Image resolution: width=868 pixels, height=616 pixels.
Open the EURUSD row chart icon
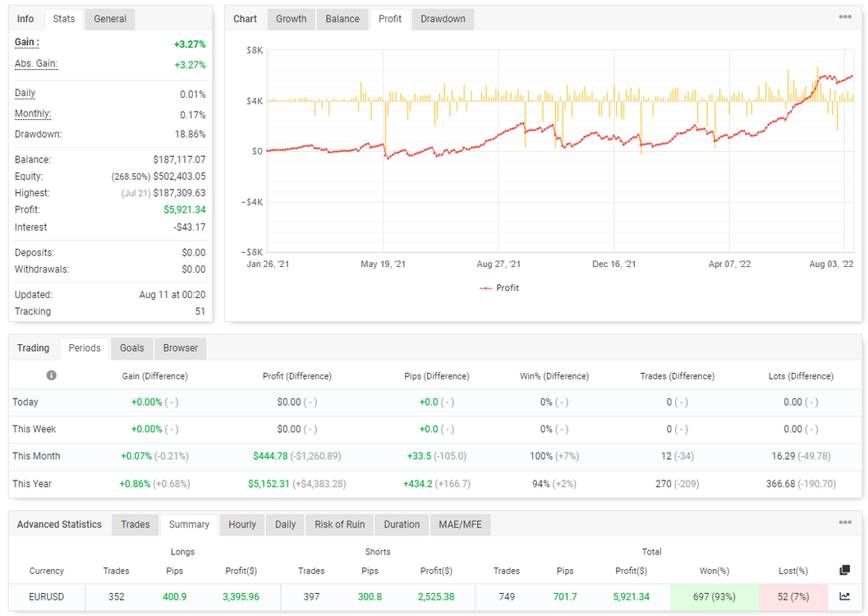tap(844, 596)
